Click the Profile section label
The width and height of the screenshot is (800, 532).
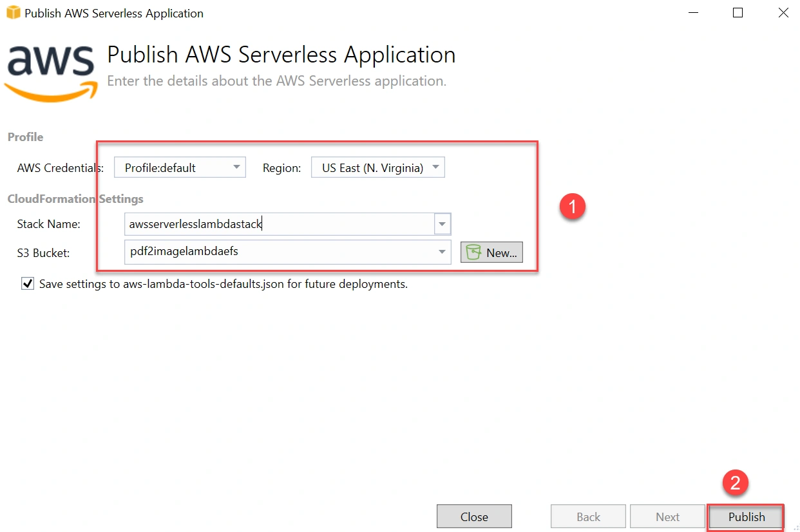[25, 137]
